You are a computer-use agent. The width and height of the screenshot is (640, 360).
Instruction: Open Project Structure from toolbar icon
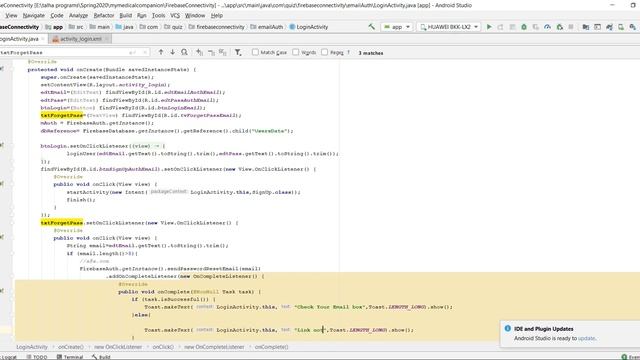(586, 27)
